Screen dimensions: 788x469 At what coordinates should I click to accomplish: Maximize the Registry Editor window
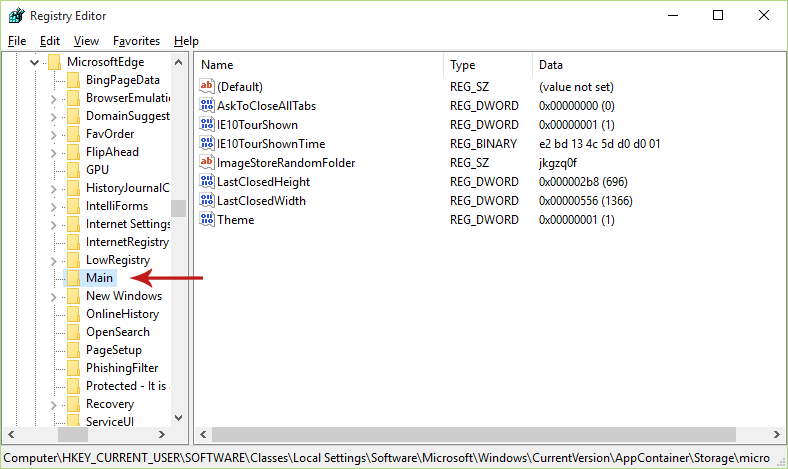[718, 16]
